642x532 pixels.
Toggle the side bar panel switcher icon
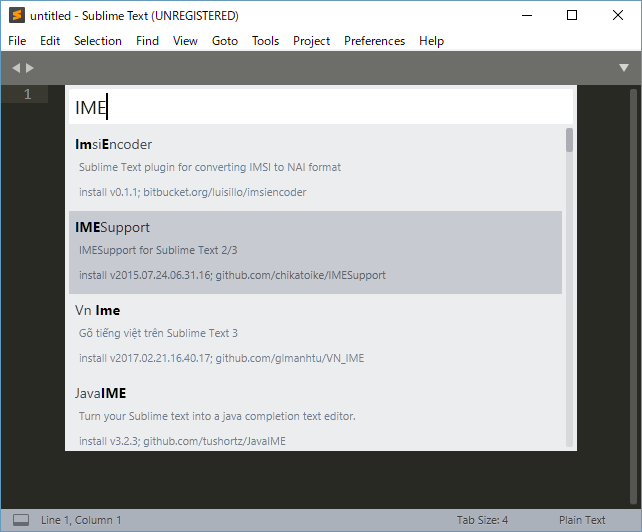click(x=21, y=520)
